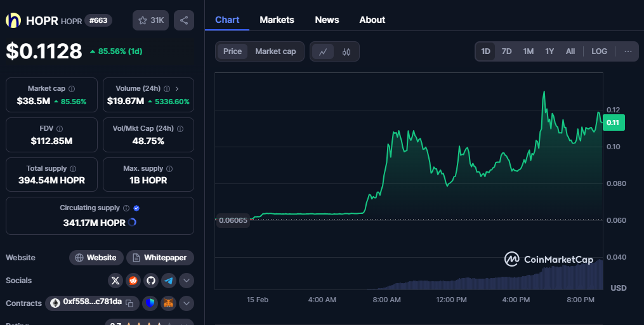
Task: Click the share icon beside the watchlist star
Action: 184,20
